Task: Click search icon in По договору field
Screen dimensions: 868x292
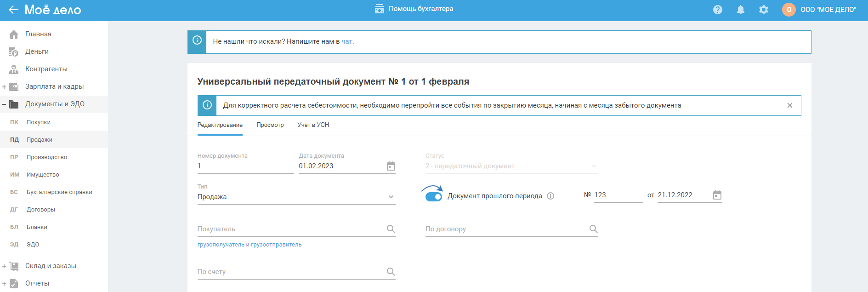Action: [593, 229]
